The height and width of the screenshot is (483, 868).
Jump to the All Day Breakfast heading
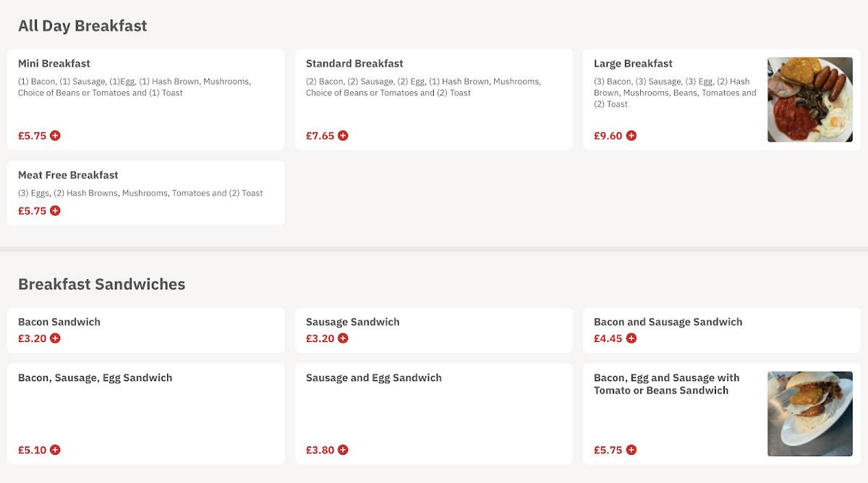click(82, 26)
